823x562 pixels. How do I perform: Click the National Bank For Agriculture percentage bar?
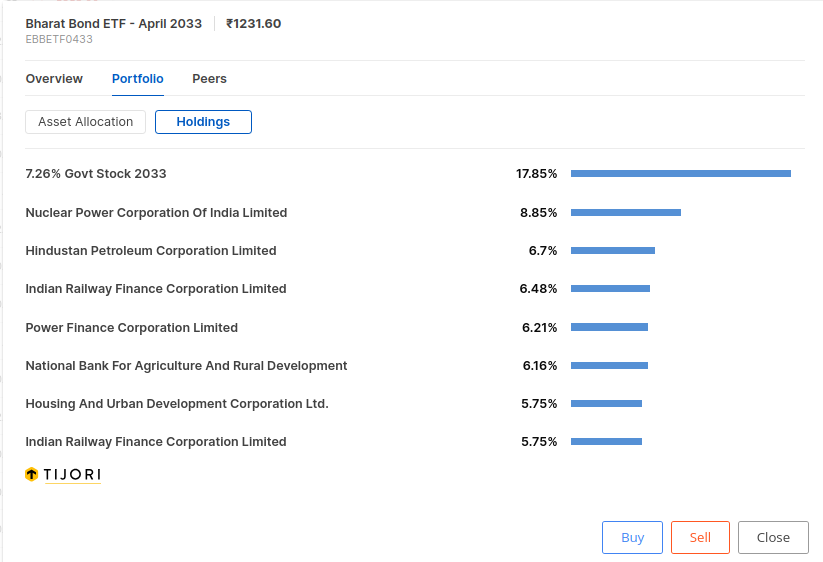click(609, 366)
